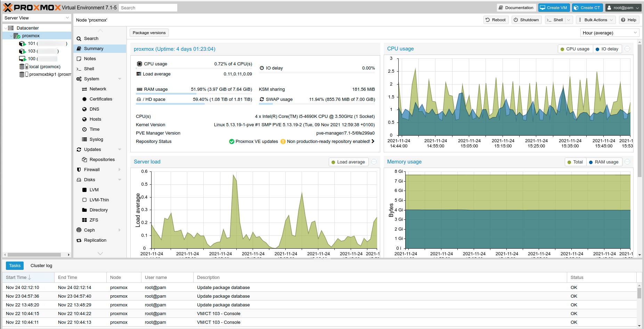Open the Notes section
The height and width of the screenshot is (329, 644).
pos(100,59)
